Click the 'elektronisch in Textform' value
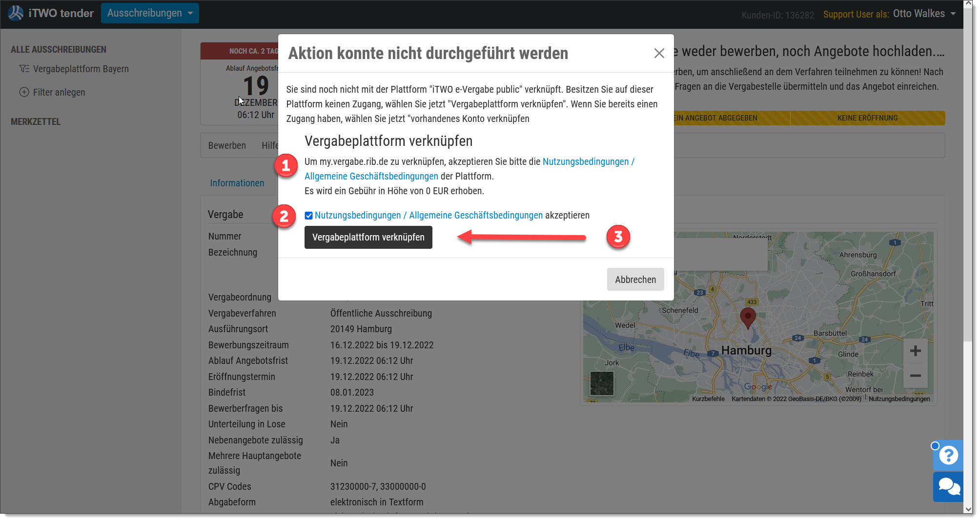980x521 pixels. (377, 502)
